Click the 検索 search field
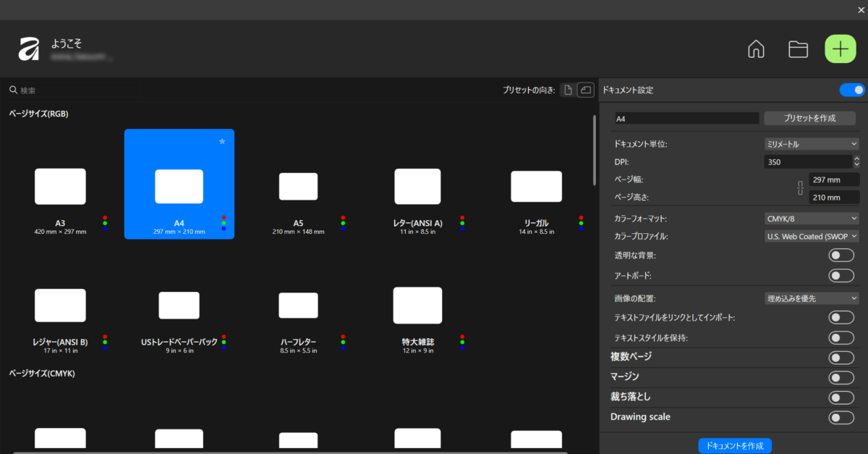868x454 pixels. tap(72, 91)
